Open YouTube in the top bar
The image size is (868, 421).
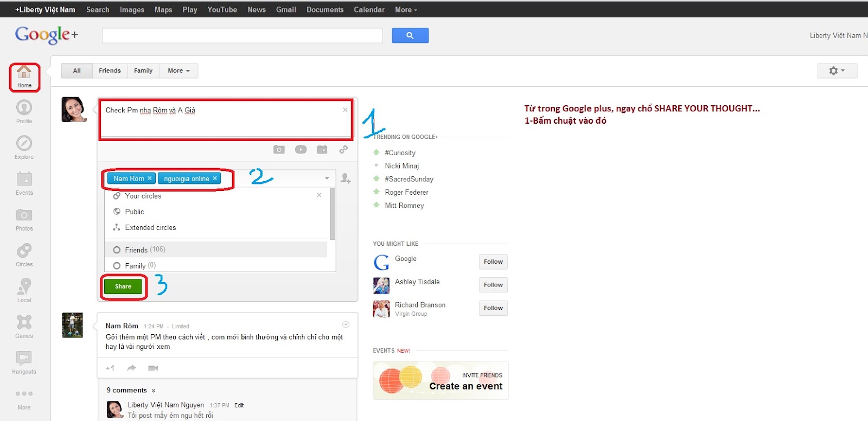pos(222,10)
